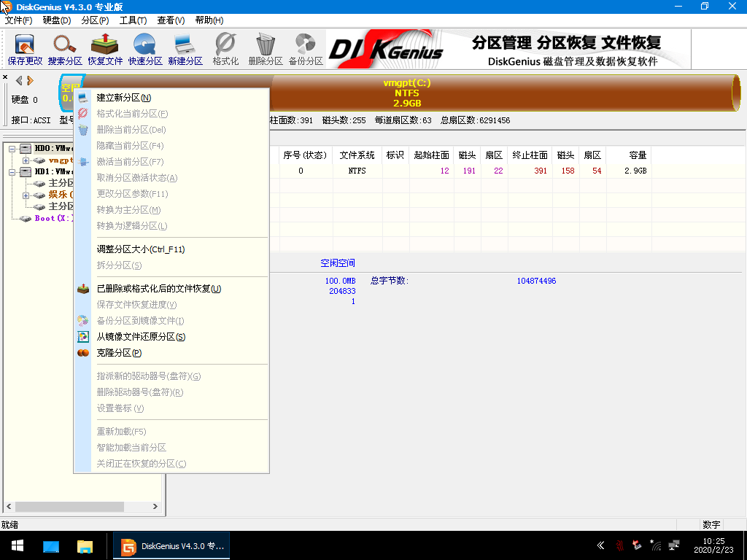The height and width of the screenshot is (560, 747).
Task: Click the 起始柱面 column header
Action: click(x=432, y=155)
